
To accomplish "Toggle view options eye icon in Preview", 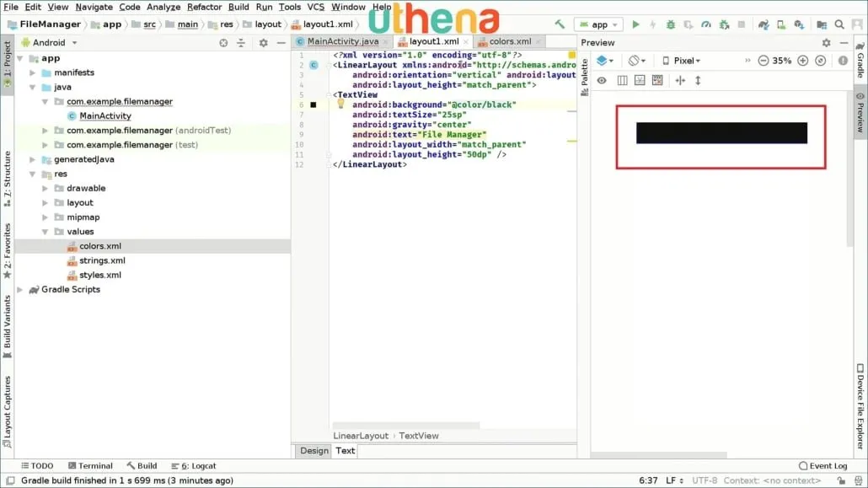I will click(x=602, y=80).
